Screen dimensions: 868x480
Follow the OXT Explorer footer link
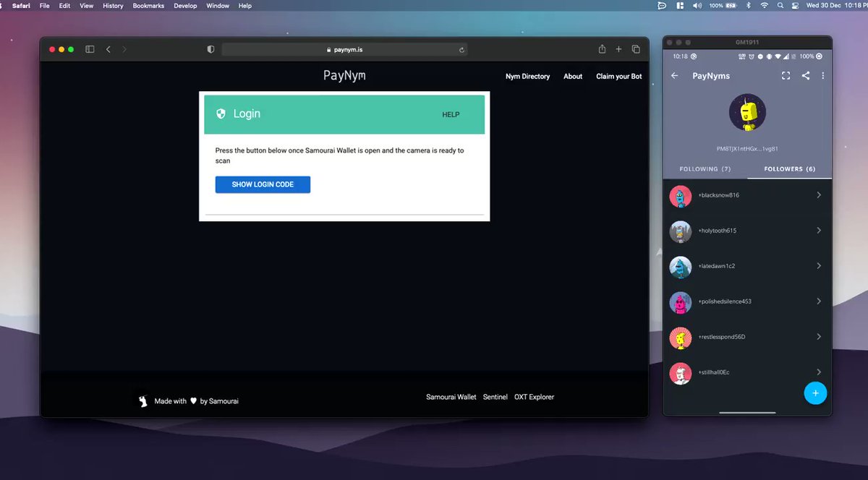click(535, 397)
